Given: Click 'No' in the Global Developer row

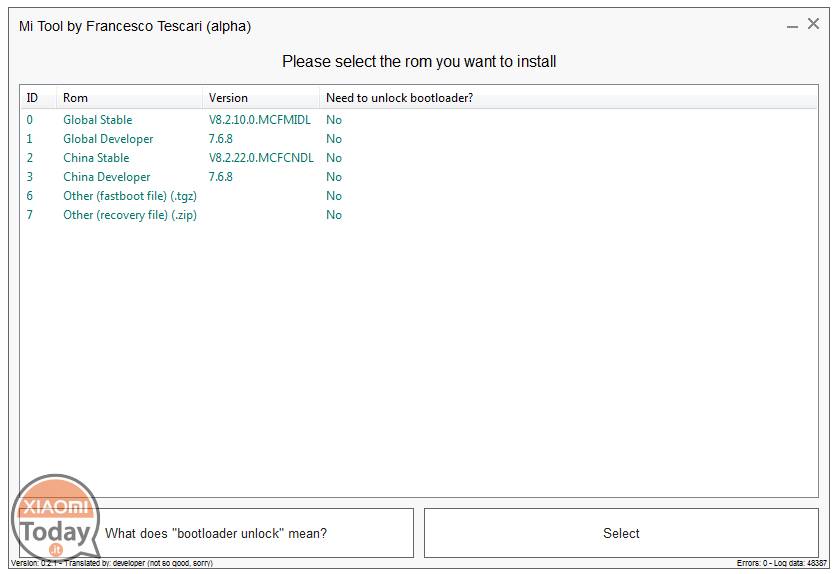Looking at the screenshot, I should (334, 139).
